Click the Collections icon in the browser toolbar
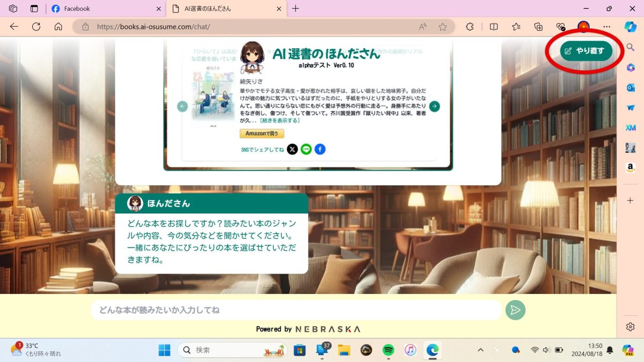Screen dimensions: 644x362 tap(538, 26)
